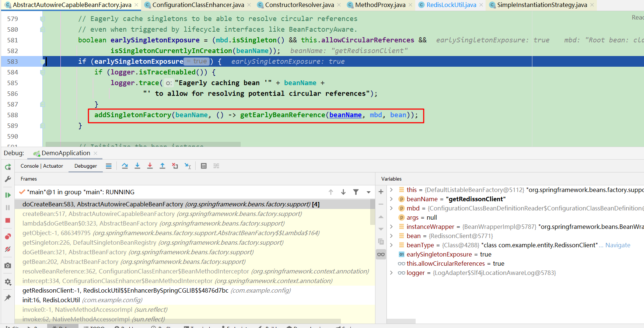Stop the debug session with red square
The image size is (644, 328).
point(8,220)
